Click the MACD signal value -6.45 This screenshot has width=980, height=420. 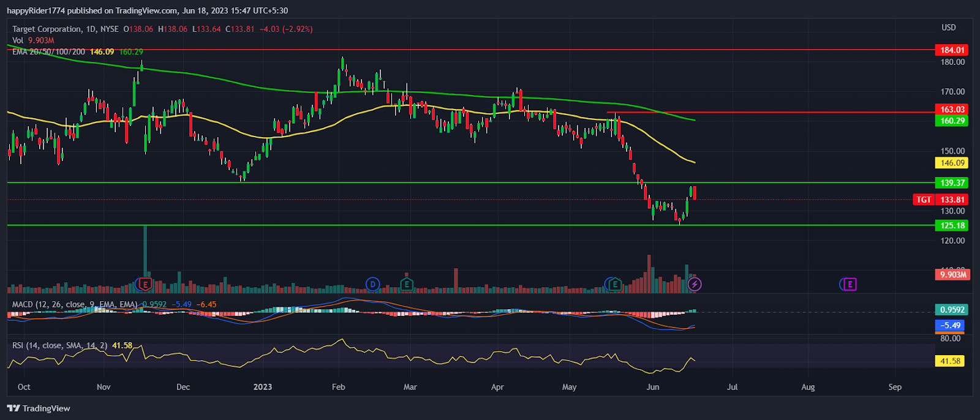tap(206, 304)
